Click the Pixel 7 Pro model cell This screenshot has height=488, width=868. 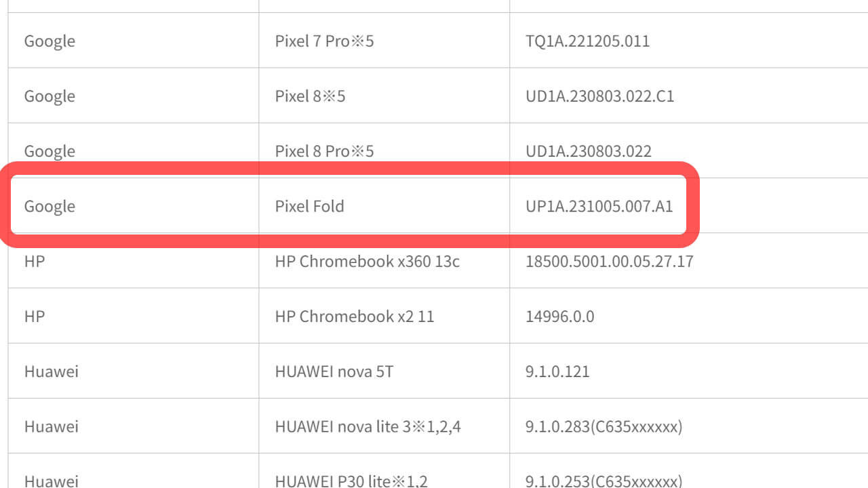tap(324, 41)
